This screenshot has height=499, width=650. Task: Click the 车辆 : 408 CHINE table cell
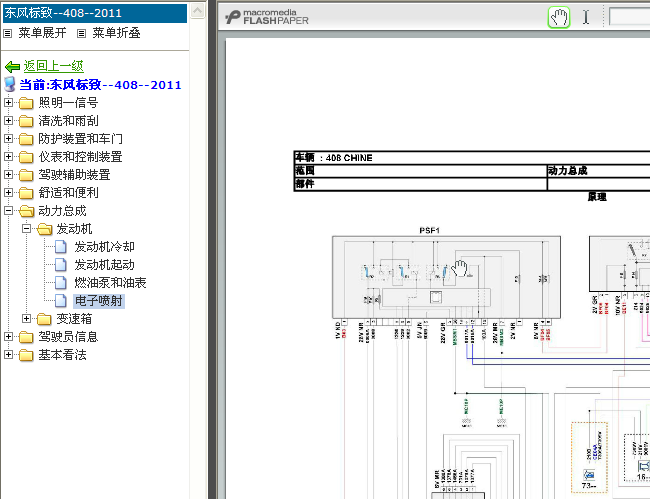coord(472,157)
